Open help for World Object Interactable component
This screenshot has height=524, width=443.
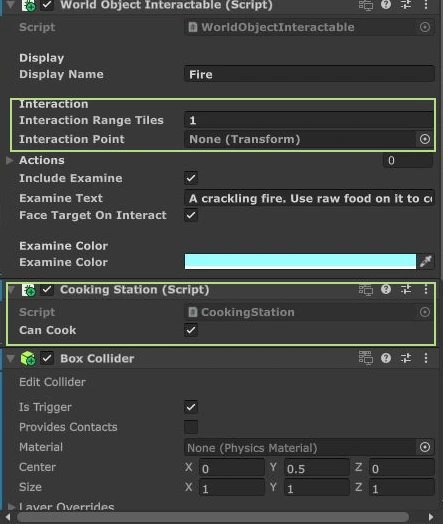[386, 5]
